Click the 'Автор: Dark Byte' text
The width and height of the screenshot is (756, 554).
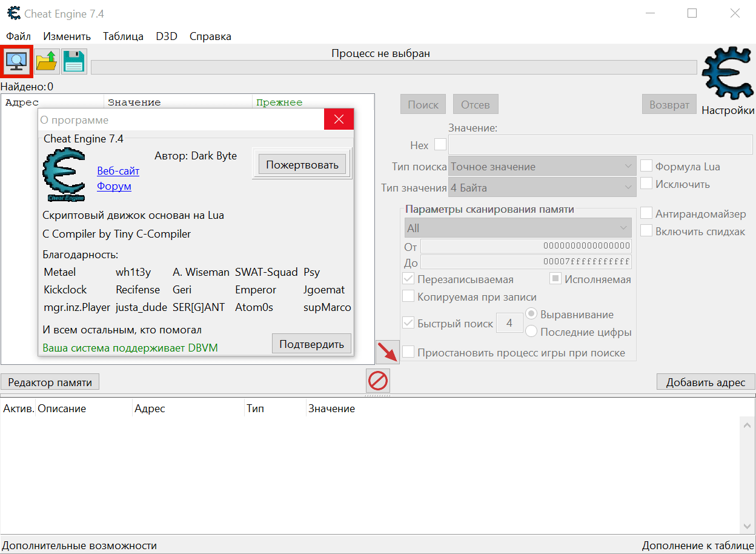coord(196,156)
